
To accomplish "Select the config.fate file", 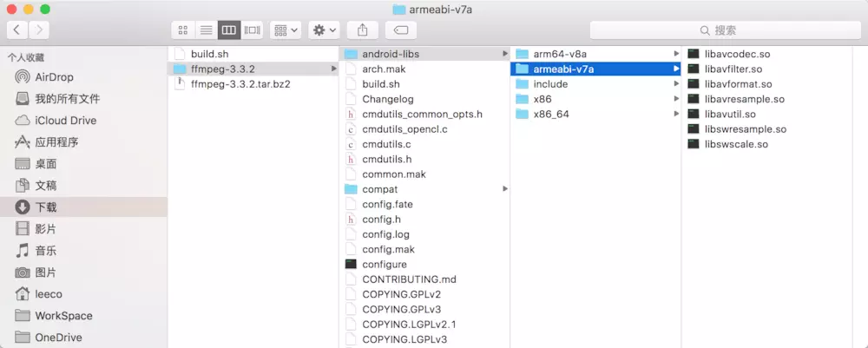I will coord(424,204).
